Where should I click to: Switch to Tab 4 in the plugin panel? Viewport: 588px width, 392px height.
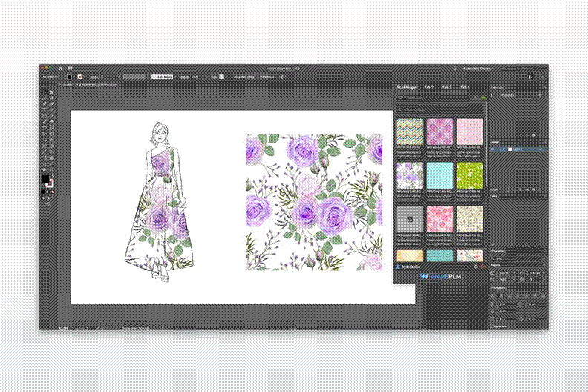[x=465, y=87]
